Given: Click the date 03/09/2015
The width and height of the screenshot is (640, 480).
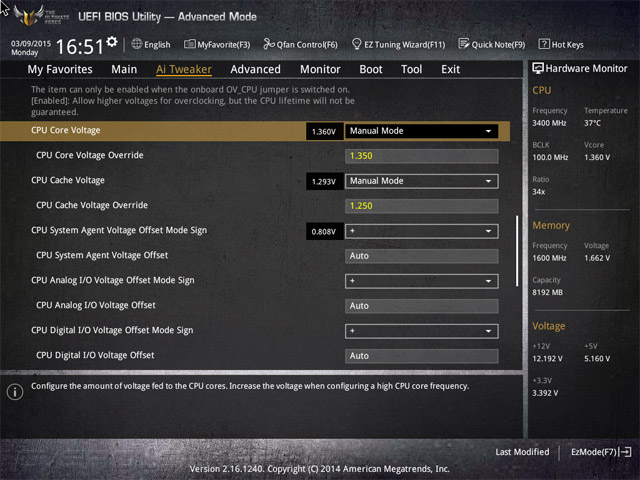Looking at the screenshot, I should [x=31, y=43].
